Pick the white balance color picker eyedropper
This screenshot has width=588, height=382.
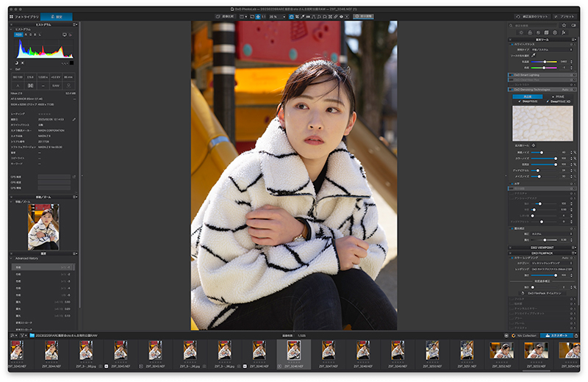(x=534, y=56)
